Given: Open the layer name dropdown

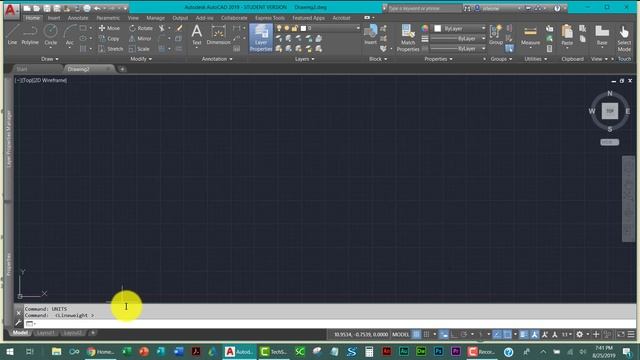Looking at the screenshot, I should (x=318, y=28).
